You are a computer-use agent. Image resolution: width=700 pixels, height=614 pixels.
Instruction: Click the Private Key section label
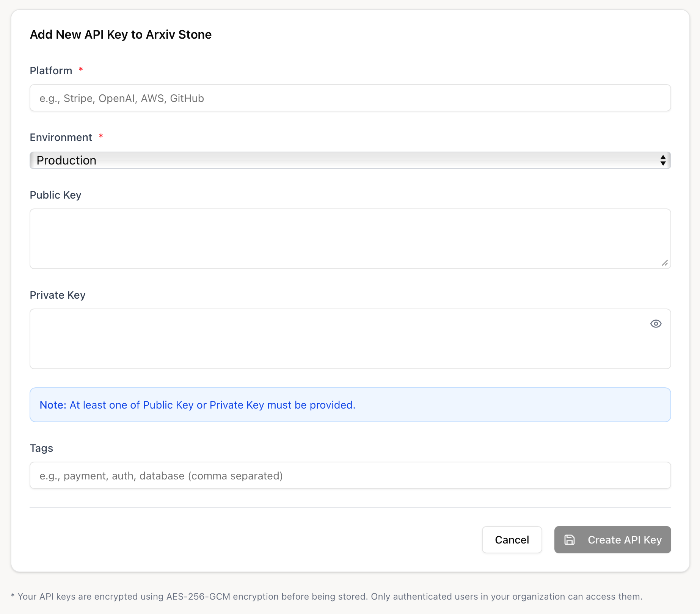click(57, 295)
